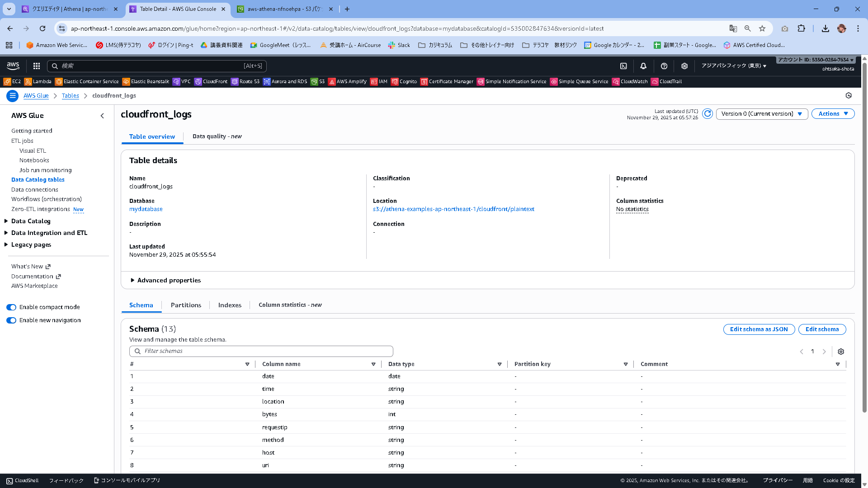This screenshot has height=488, width=868.
Task: Open the Version 0 dropdown
Action: pyautogui.click(x=762, y=114)
